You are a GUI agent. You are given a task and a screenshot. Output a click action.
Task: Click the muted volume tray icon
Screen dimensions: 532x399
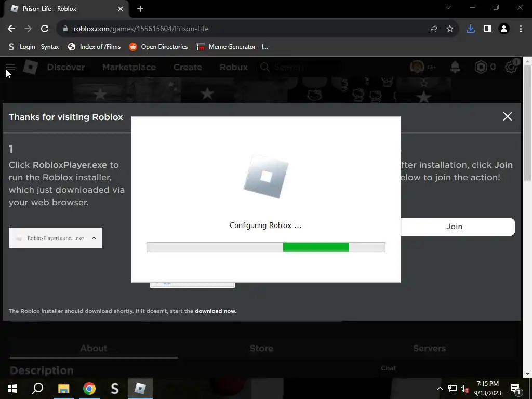click(x=464, y=389)
